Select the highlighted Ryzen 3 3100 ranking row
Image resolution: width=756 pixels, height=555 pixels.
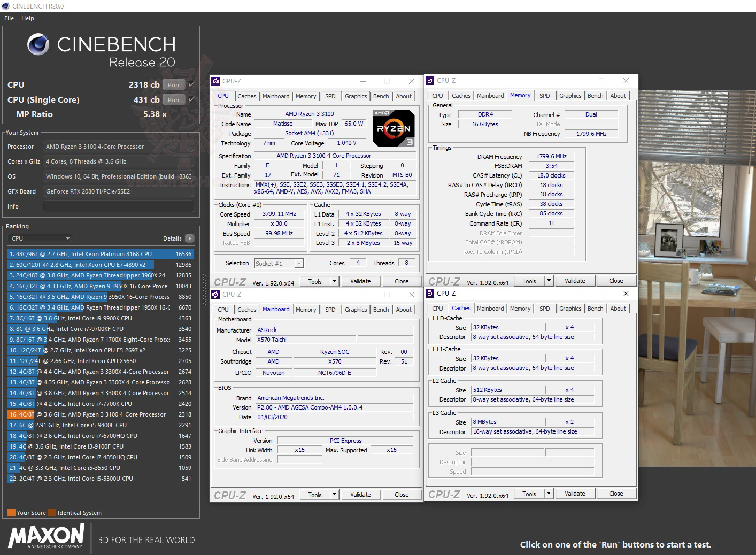(101, 414)
